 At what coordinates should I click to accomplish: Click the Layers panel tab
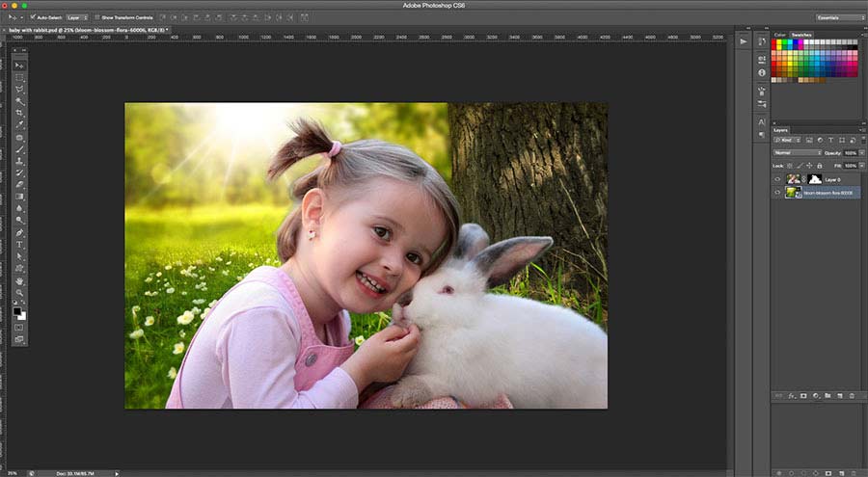780,129
